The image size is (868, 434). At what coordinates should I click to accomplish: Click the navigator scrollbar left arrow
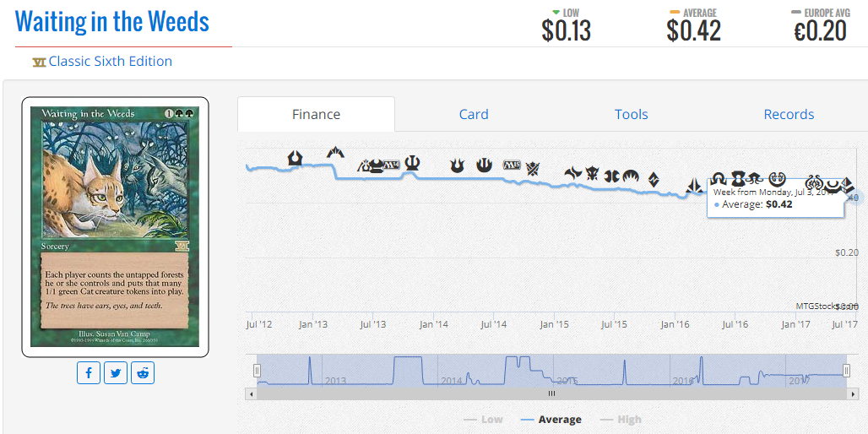[x=251, y=393]
